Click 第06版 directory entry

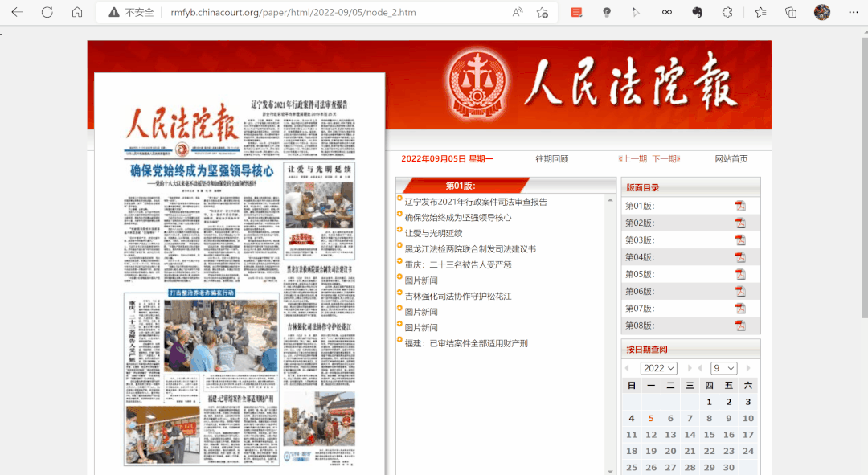[640, 292]
